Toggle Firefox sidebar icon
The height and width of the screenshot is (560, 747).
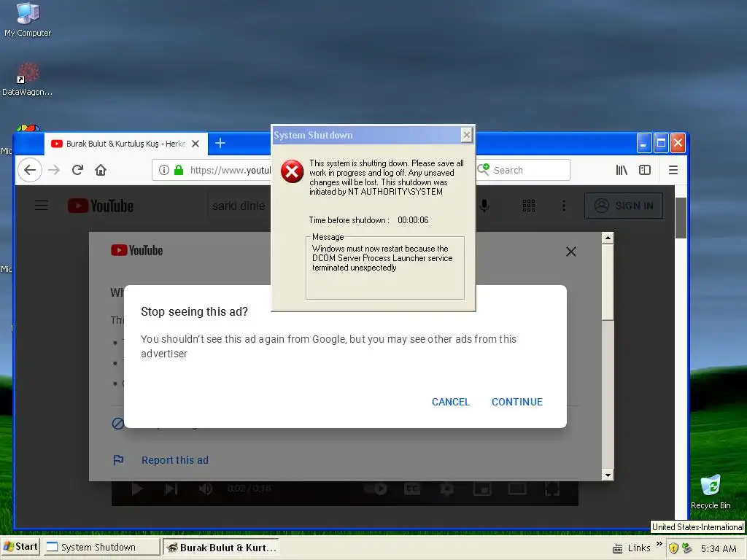pyautogui.click(x=645, y=170)
